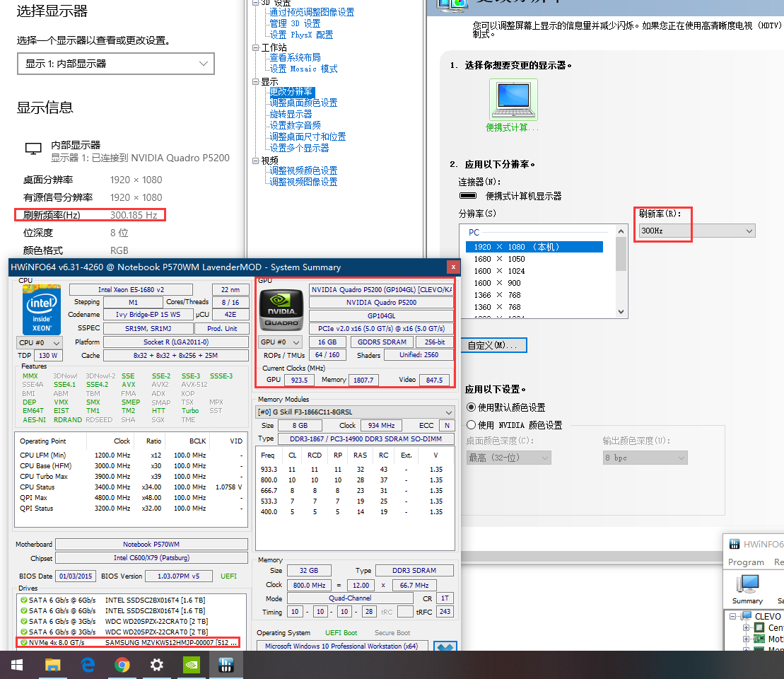Open 调整桌面颜色设置 page

pyautogui.click(x=303, y=103)
